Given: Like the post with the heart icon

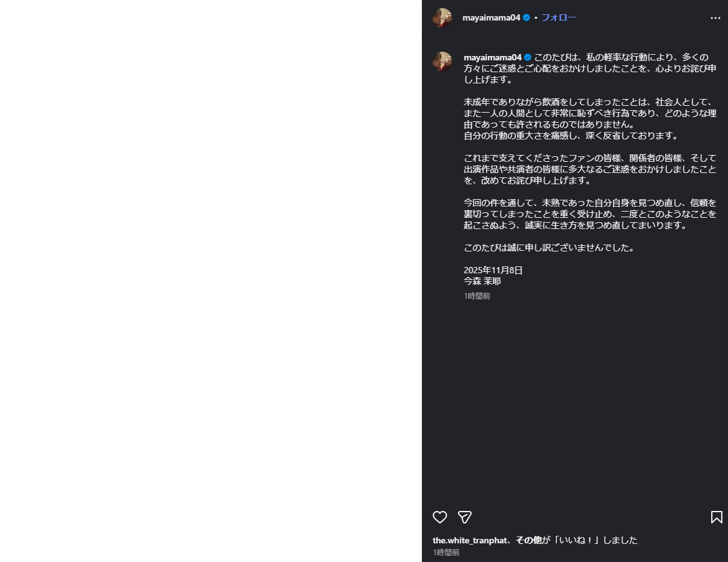Looking at the screenshot, I should point(440,517).
